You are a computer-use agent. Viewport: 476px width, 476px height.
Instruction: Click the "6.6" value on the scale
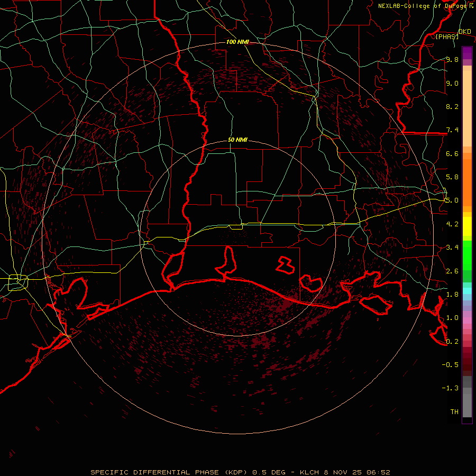click(452, 153)
